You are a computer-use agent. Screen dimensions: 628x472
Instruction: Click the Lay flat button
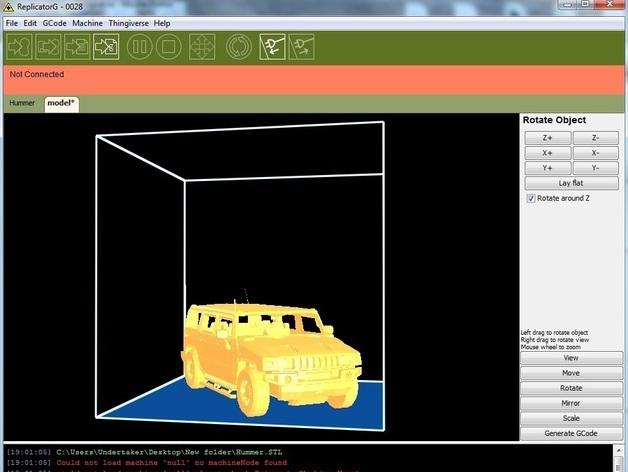tap(572, 183)
